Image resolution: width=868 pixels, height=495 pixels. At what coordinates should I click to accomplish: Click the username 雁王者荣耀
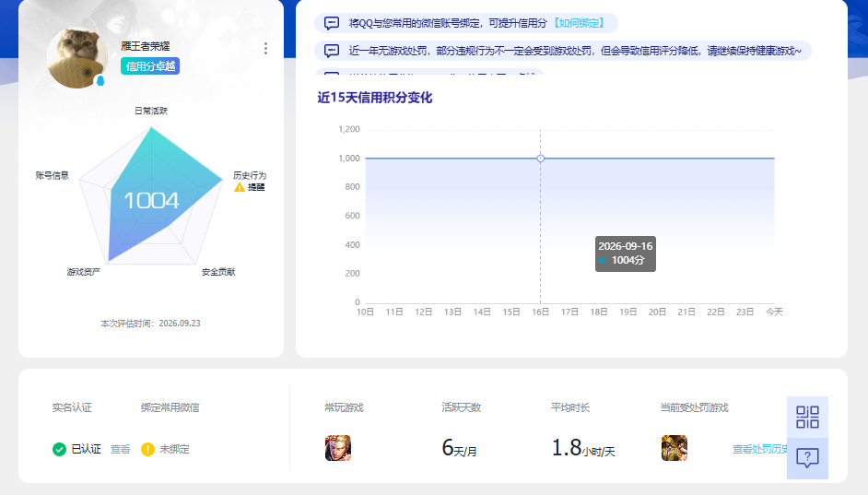tap(146, 46)
